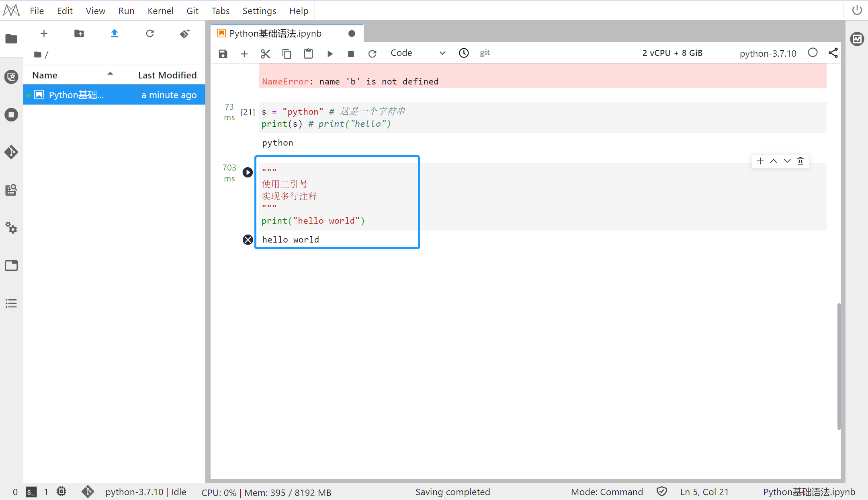The width and height of the screenshot is (868, 500).
Task: Open the Help menu
Action: coord(299,11)
